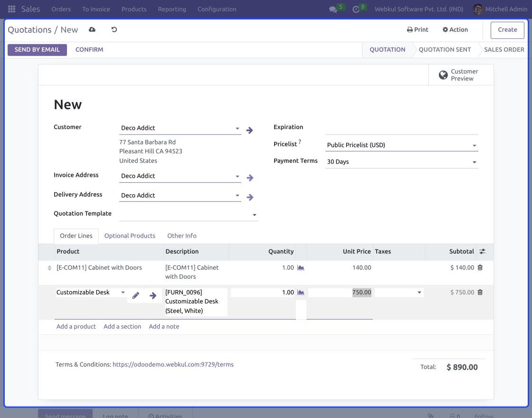
Task: Click the Customizable Desk quantity field
Action: [x=263, y=293]
